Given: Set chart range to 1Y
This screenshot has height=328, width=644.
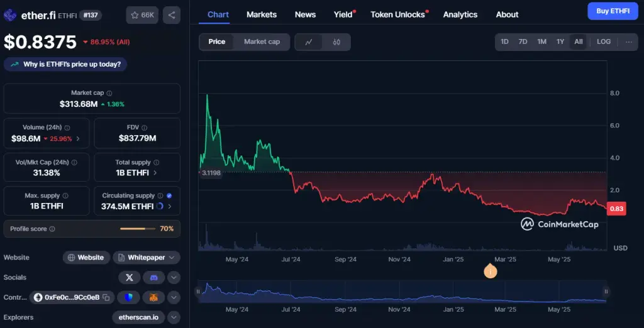Looking at the screenshot, I should pyautogui.click(x=560, y=42).
